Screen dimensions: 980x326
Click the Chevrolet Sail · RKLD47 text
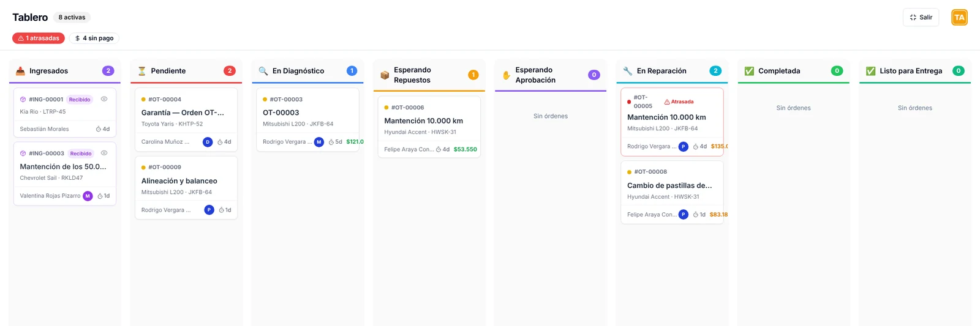[51, 178]
